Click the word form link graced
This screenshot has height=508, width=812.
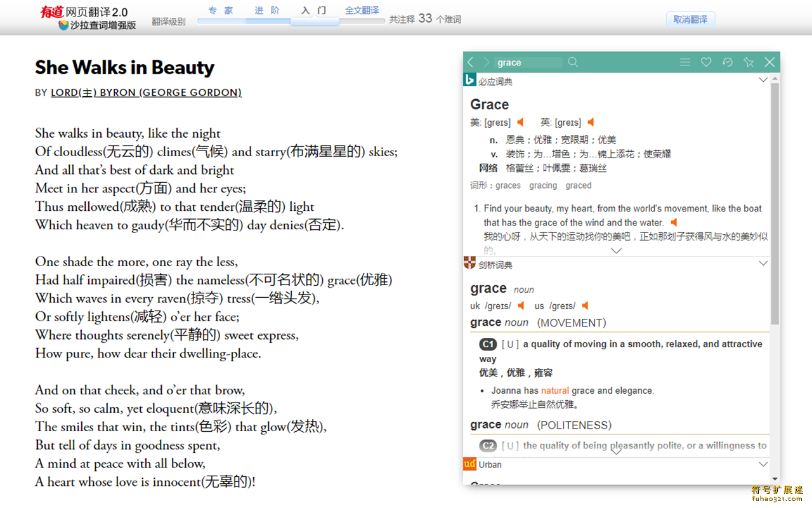click(579, 185)
